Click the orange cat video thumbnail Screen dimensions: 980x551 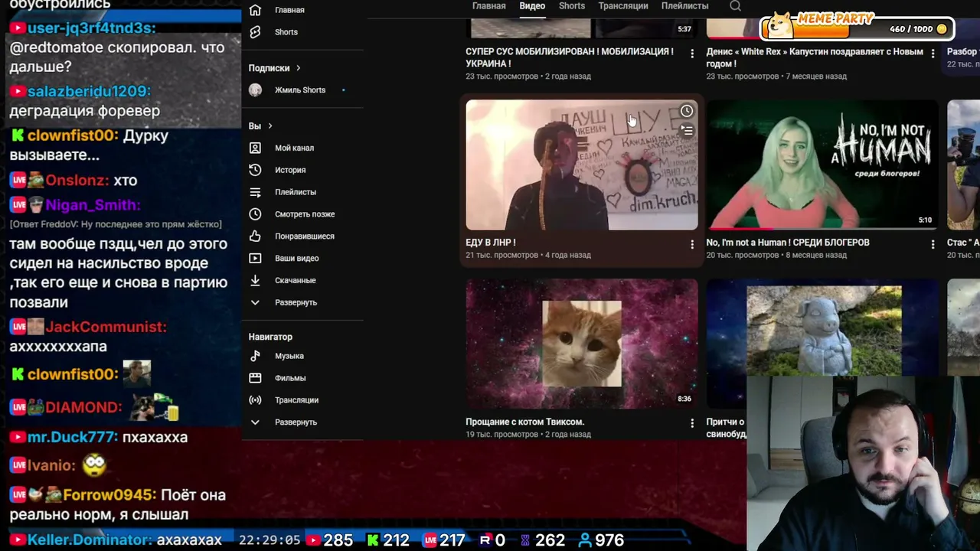(582, 344)
